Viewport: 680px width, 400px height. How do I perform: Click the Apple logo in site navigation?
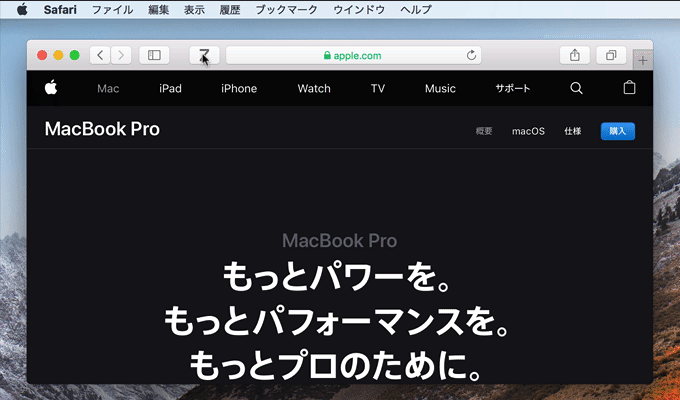pos(51,88)
